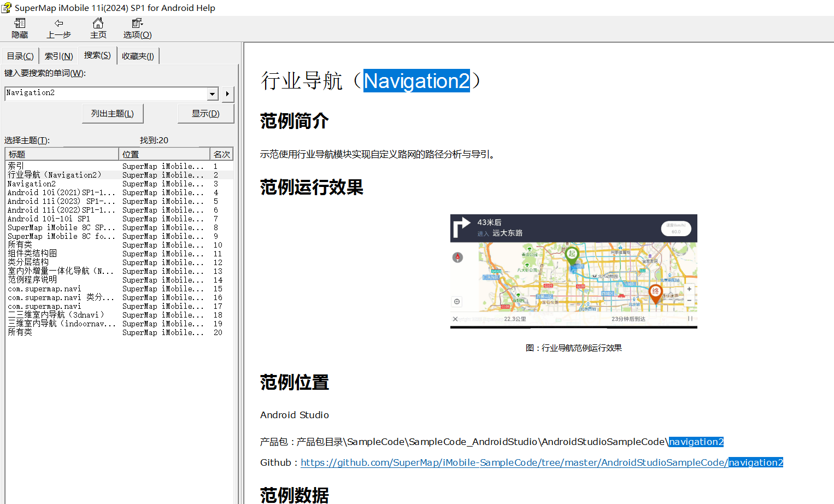Switch to the 目录(C) contents tab

click(20, 56)
